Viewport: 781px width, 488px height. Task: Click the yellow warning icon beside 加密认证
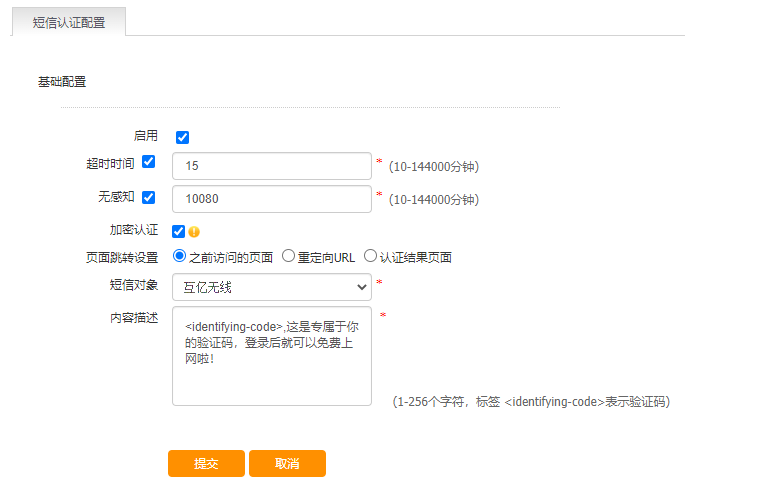pos(194,232)
